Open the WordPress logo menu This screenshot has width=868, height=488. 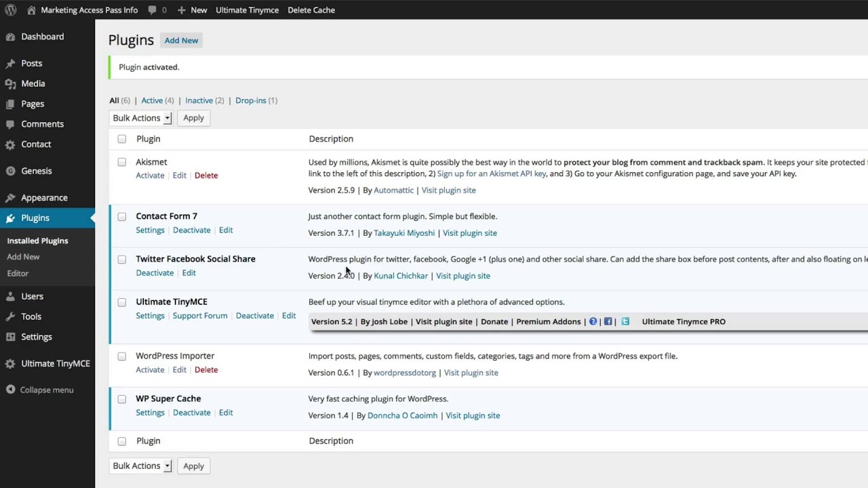pyautogui.click(x=11, y=10)
